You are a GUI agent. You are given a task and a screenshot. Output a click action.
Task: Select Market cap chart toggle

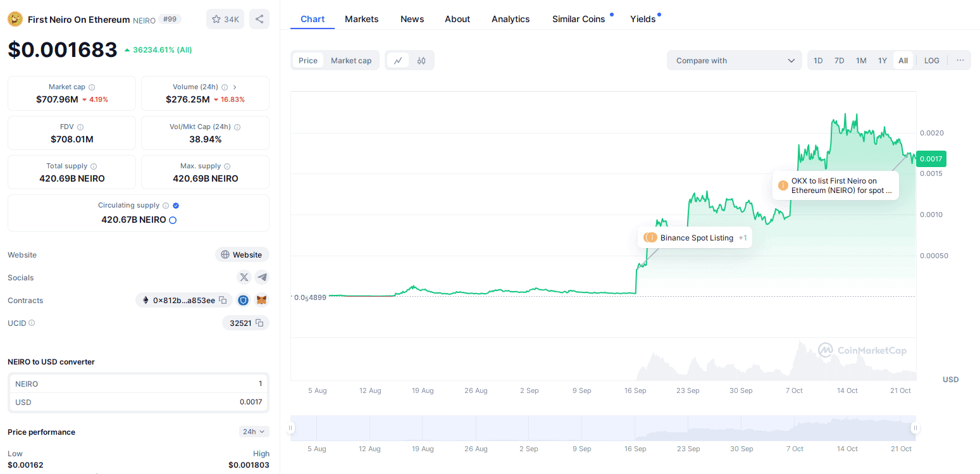click(x=351, y=61)
